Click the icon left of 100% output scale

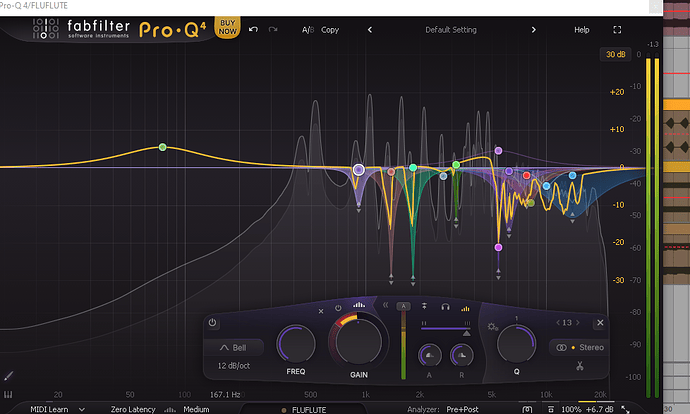click(551, 409)
